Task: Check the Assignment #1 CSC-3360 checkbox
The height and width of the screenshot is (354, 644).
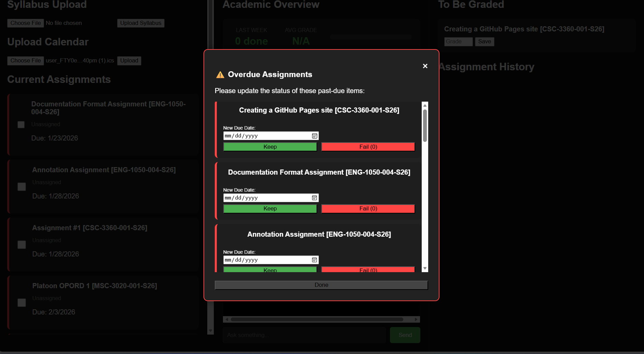Action: [22, 245]
